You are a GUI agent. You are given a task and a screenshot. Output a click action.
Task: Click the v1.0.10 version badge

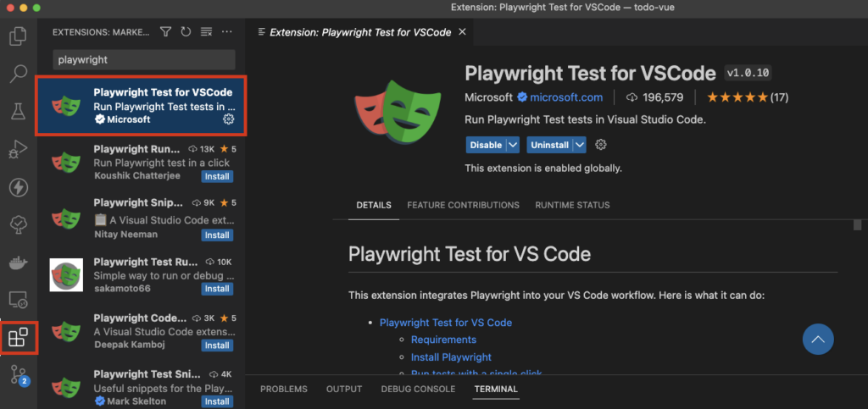(x=748, y=73)
